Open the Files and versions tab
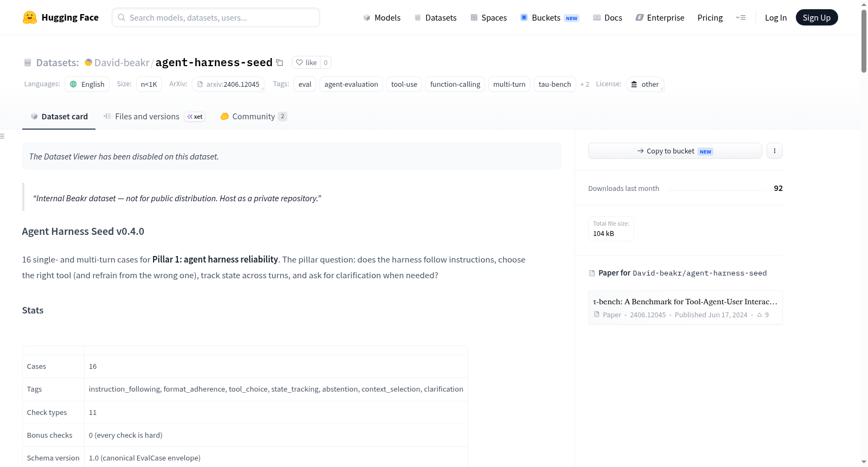 [x=154, y=116]
